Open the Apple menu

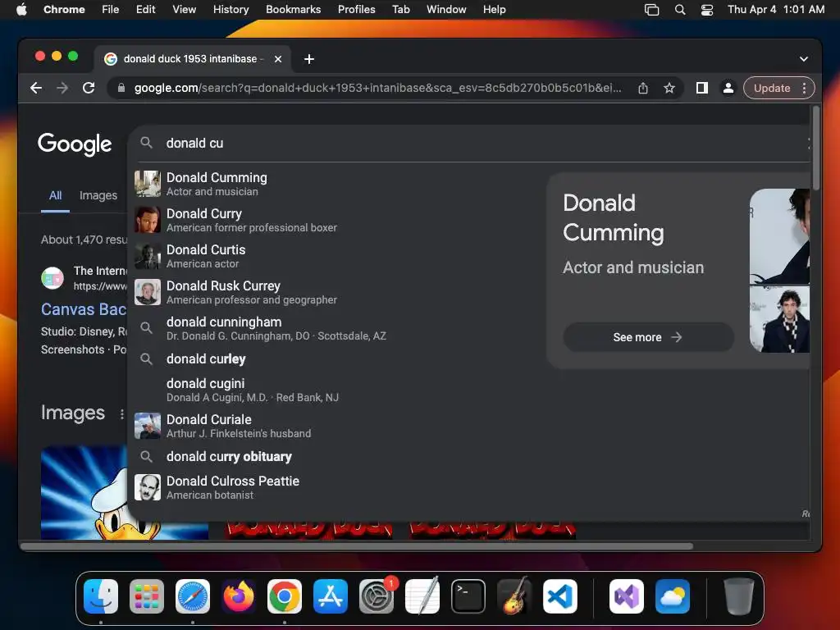[21, 9]
